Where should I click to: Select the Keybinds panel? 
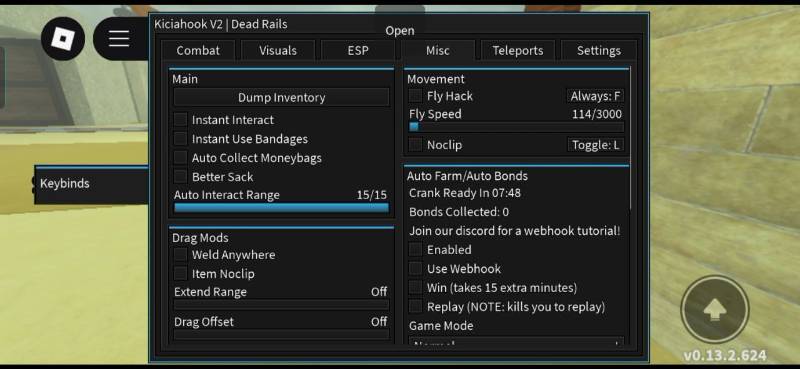tap(91, 184)
